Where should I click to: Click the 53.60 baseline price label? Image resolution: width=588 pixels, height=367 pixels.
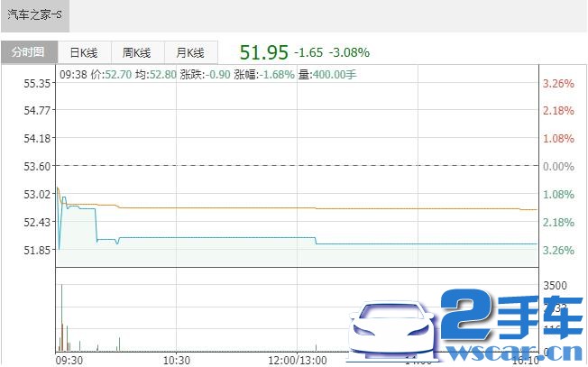[x=37, y=166]
